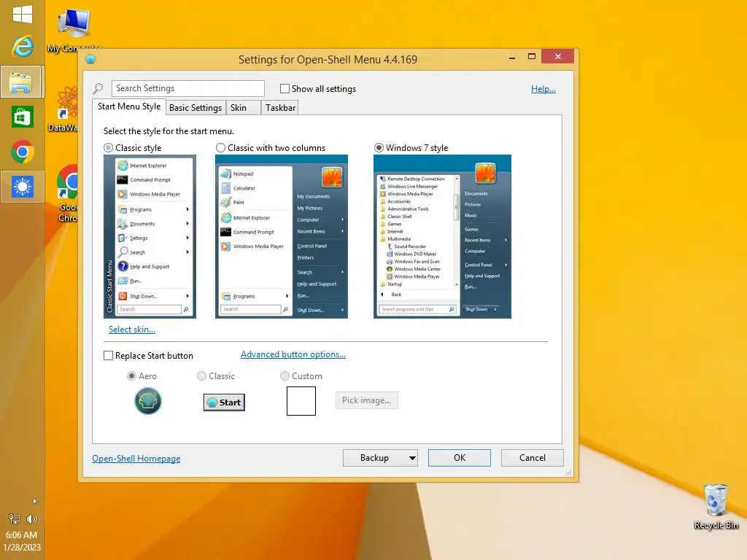Viewport: 747px width, 560px height.
Task: Select Classic with two columns radio button
Action: click(x=220, y=147)
